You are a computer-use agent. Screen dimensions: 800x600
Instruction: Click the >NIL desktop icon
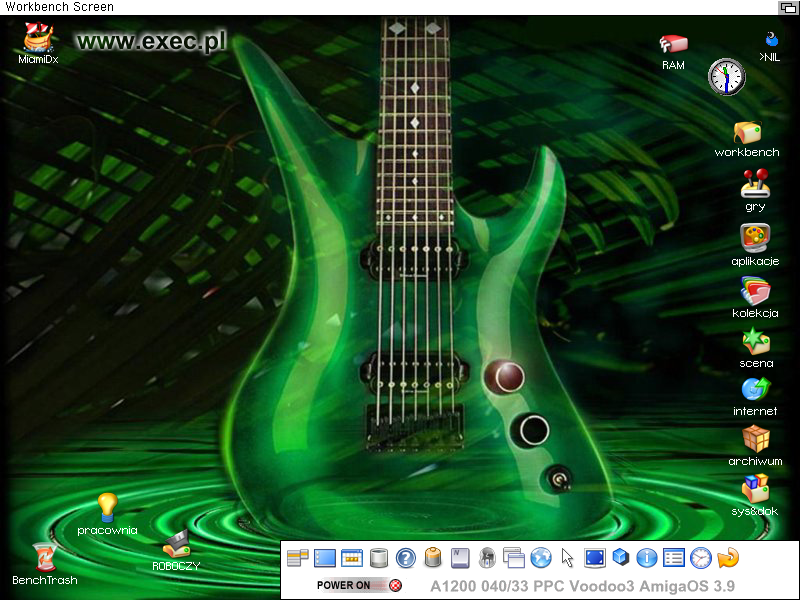click(770, 40)
